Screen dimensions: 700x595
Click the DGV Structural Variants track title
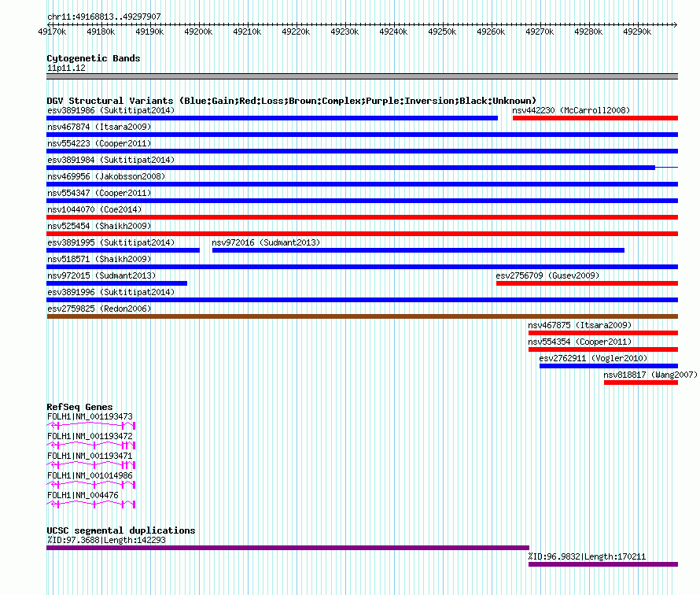click(x=292, y=101)
